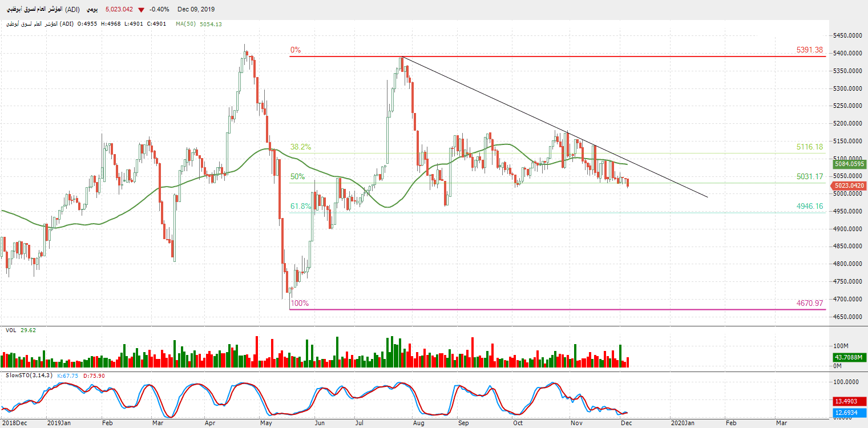868x428 pixels.
Task: Click the VOL indicator label
Action: tap(10, 330)
